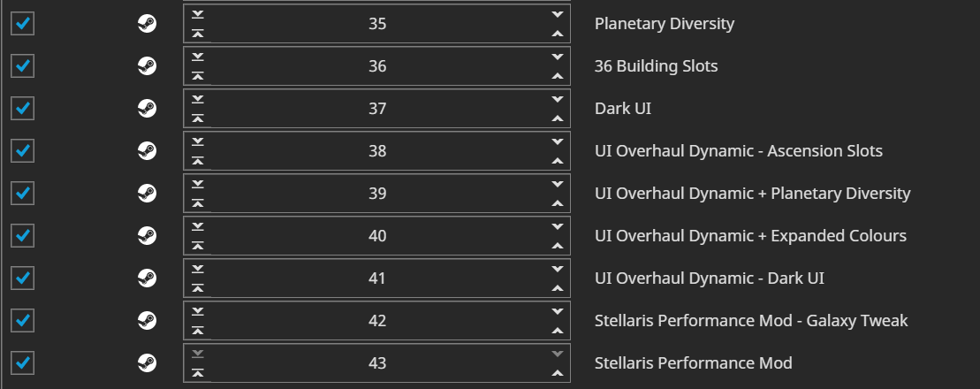Send Dark UI to bottom of load order
The height and width of the screenshot is (389, 980).
click(x=197, y=99)
